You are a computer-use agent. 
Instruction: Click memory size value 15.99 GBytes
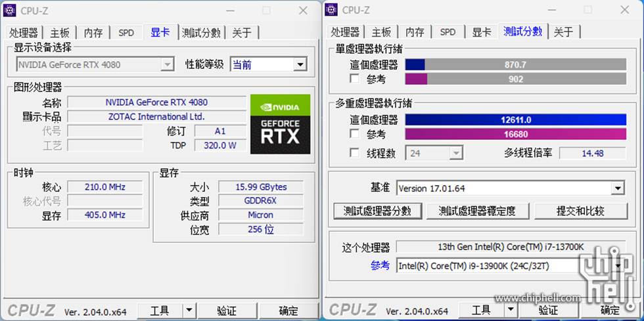pyautogui.click(x=261, y=187)
